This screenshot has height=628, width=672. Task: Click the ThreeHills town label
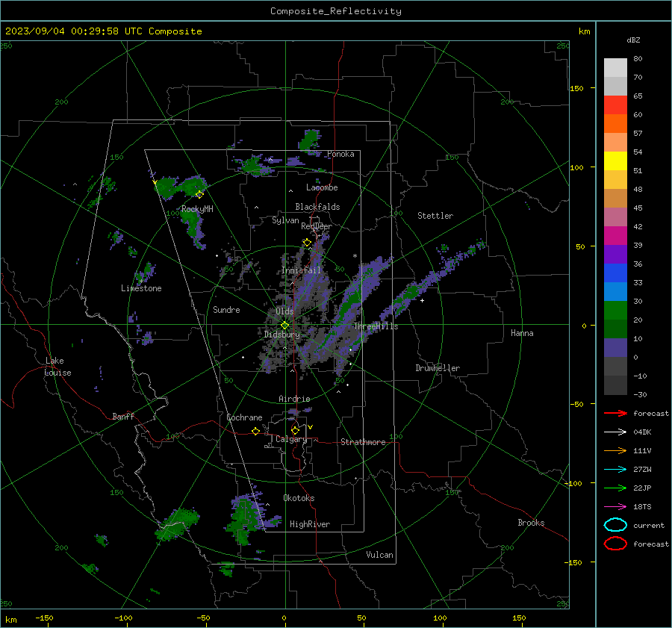point(376,326)
